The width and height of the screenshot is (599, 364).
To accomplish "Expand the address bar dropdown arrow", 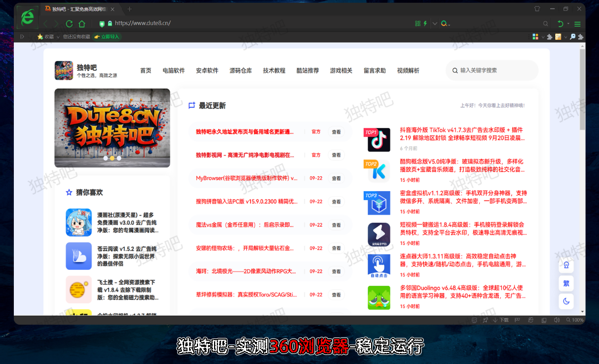I will coord(435,24).
